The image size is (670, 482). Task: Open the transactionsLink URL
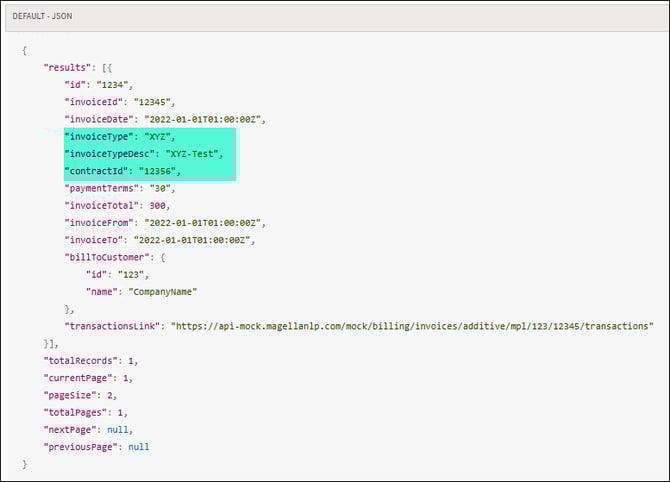coord(412,326)
